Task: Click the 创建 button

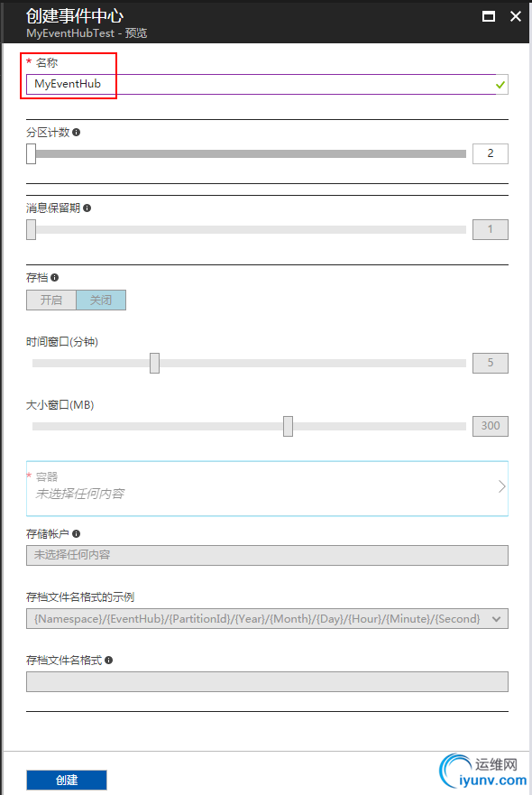Action: 67,780
